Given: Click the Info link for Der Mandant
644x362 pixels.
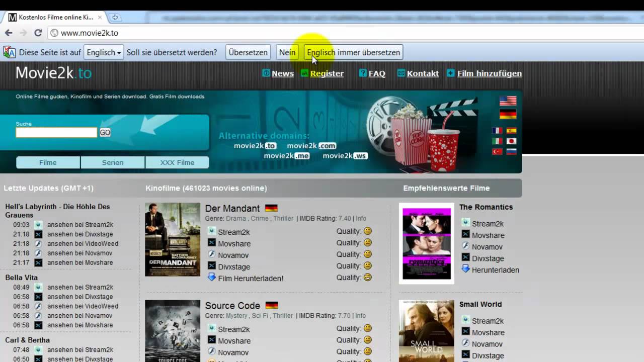Looking at the screenshot, I should tap(361, 219).
